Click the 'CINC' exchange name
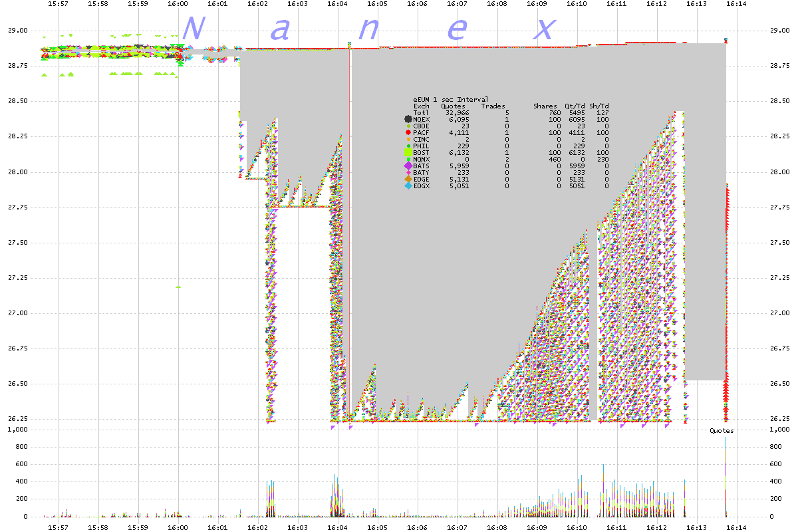798x532 pixels. [422, 139]
